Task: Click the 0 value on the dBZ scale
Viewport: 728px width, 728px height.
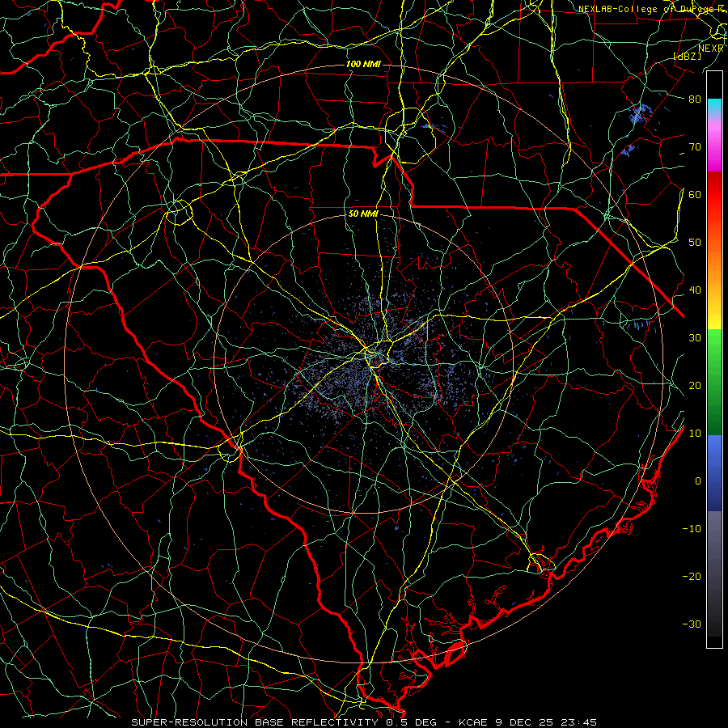Action: pyautogui.click(x=698, y=481)
